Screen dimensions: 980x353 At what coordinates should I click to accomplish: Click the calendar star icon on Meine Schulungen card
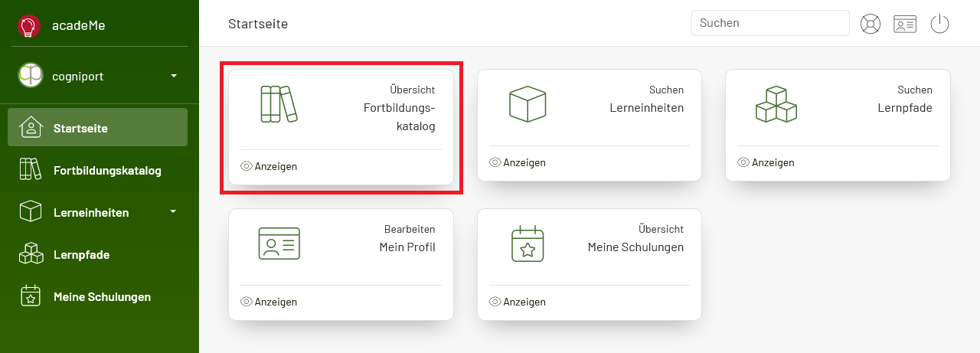[528, 243]
